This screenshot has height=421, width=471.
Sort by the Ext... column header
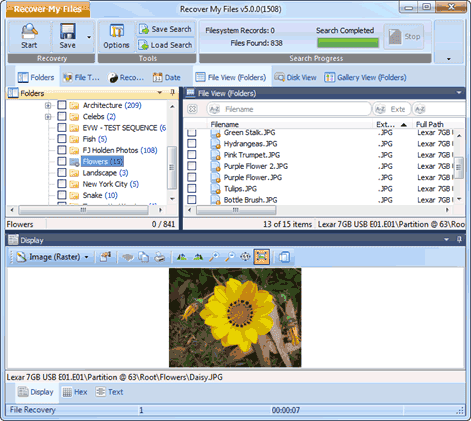click(x=392, y=124)
